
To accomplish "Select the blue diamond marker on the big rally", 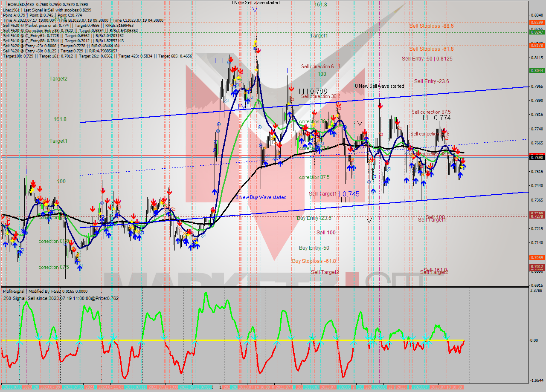I will 234,92.
